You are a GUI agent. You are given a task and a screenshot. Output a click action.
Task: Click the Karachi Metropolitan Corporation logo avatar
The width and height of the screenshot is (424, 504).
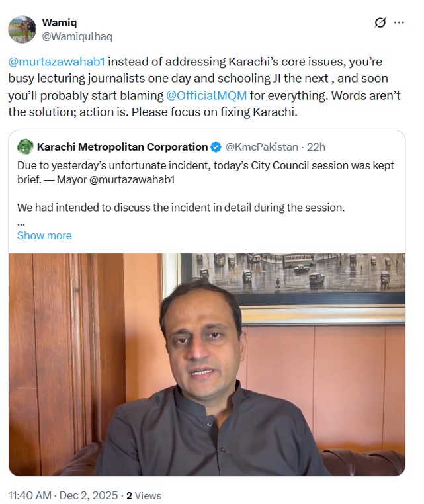tap(25, 146)
